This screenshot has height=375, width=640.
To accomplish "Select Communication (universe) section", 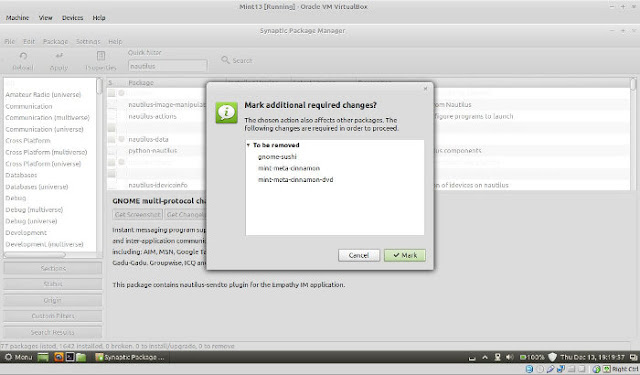I will coord(44,129).
